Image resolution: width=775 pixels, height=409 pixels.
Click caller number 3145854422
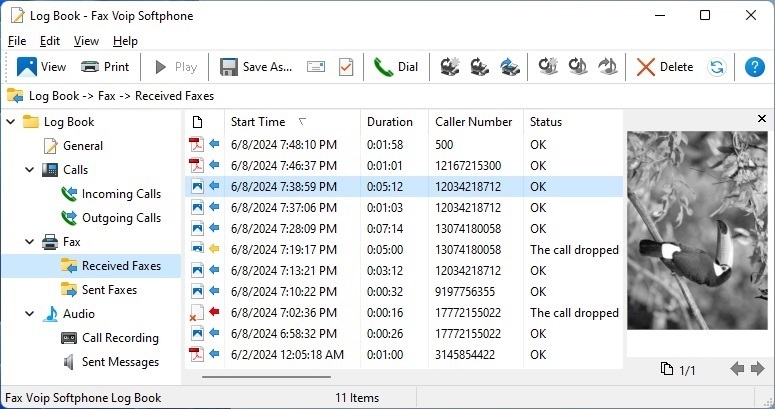pyautogui.click(x=465, y=355)
